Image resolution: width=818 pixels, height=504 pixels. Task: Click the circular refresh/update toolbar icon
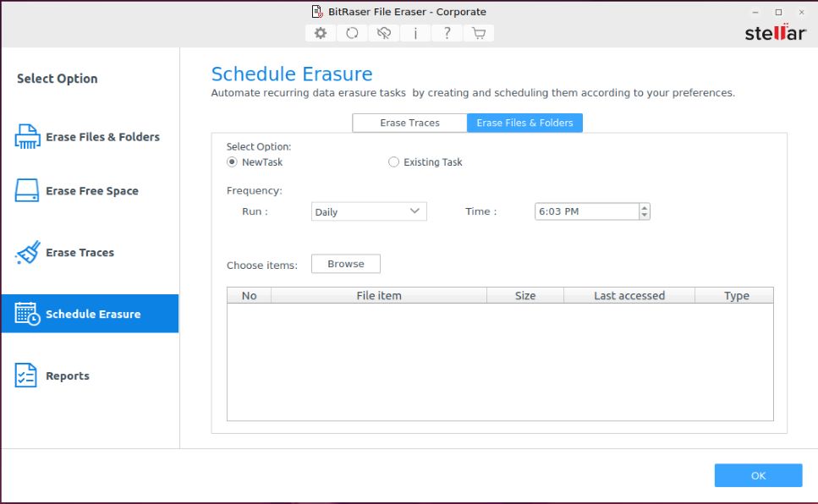(x=352, y=33)
